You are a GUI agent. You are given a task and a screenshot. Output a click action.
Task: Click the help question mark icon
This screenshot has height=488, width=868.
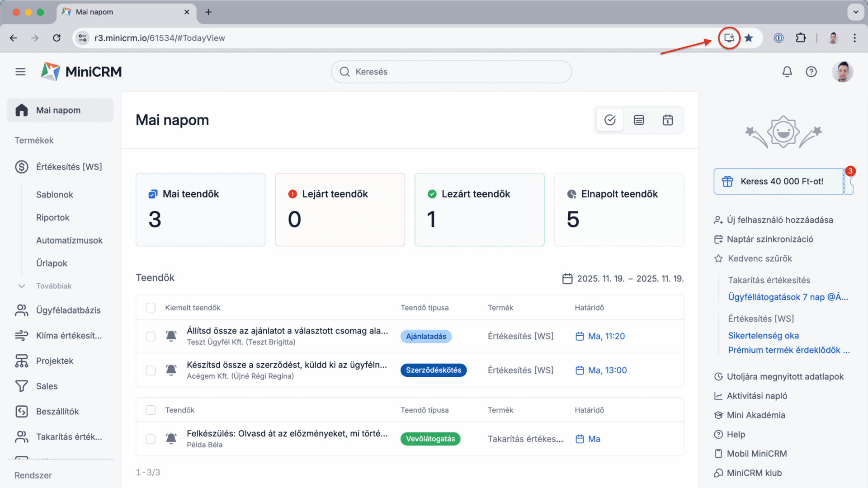(x=811, y=72)
